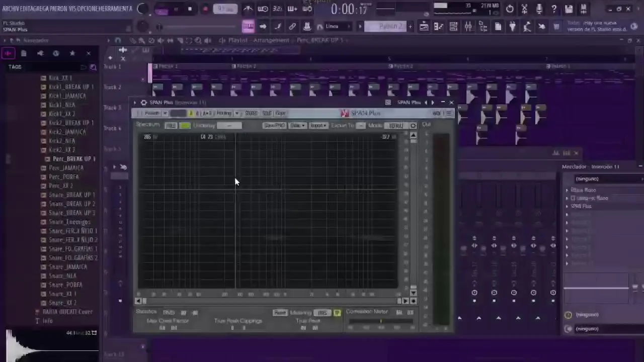The height and width of the screenshot is (362, 644).
Task: Toggle the green TP metering button
Action: 337,313
